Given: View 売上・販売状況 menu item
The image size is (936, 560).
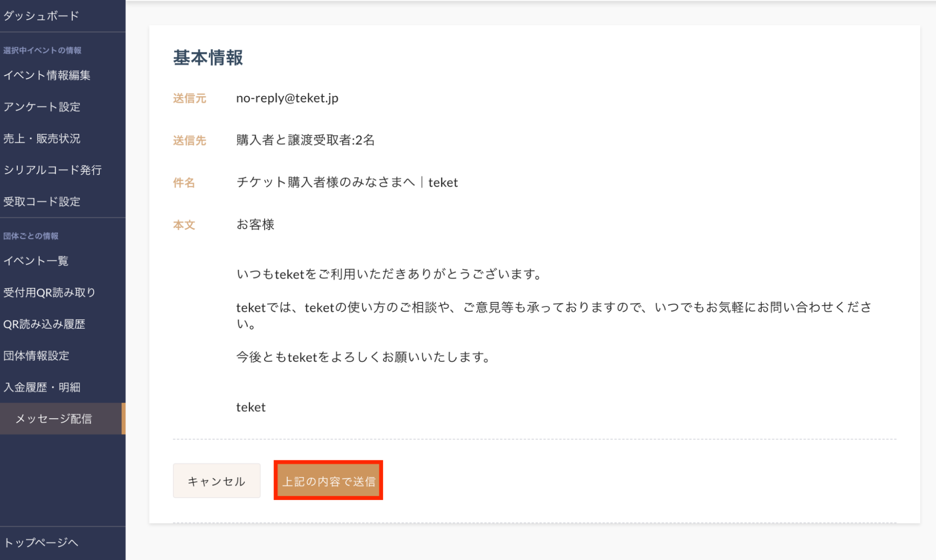Looking at the screenshot, I should point(42,139).
